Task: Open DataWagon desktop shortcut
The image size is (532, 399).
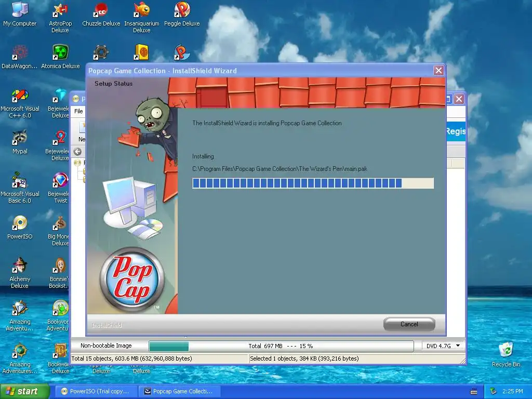Action: pos(20,57)
